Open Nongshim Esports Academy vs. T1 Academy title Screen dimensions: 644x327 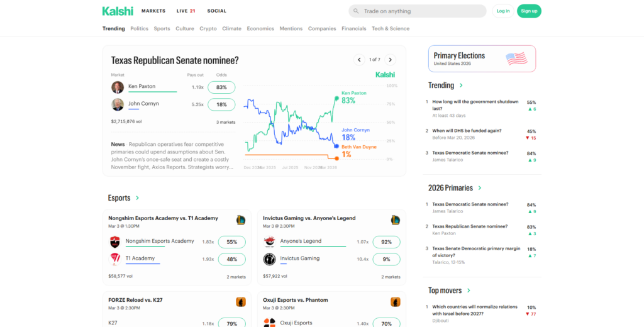(163, 219)
